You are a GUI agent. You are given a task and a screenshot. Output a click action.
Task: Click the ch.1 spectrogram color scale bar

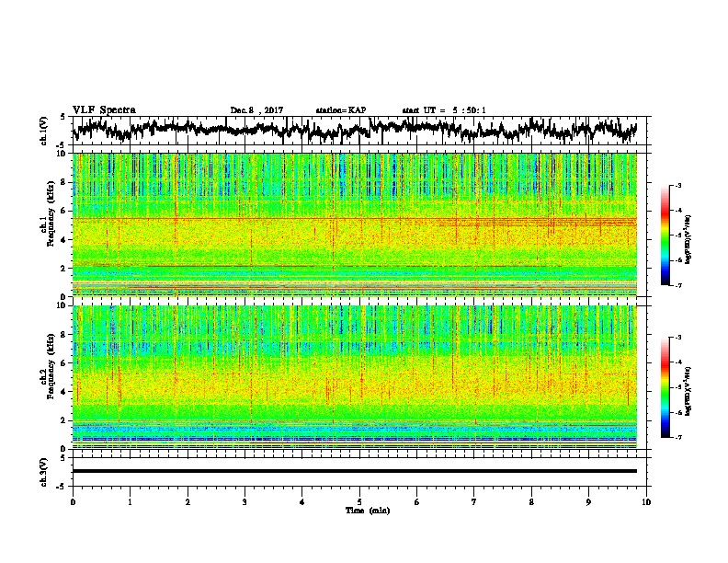[665, 235]
